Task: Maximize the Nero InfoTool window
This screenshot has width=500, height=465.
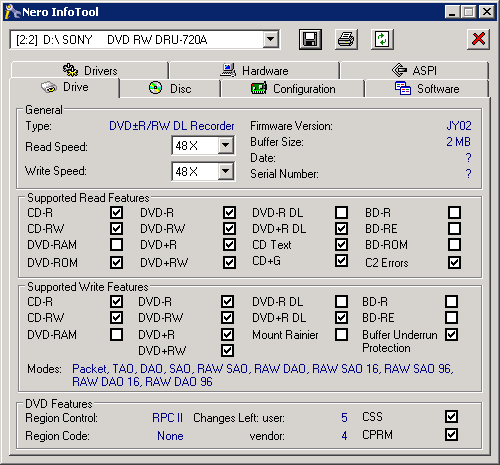Action: point(468,12)
